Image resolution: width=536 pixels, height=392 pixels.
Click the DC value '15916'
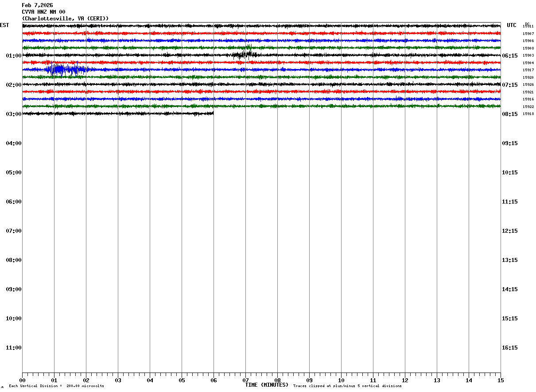pyautogui.click(x=528, y=100)
